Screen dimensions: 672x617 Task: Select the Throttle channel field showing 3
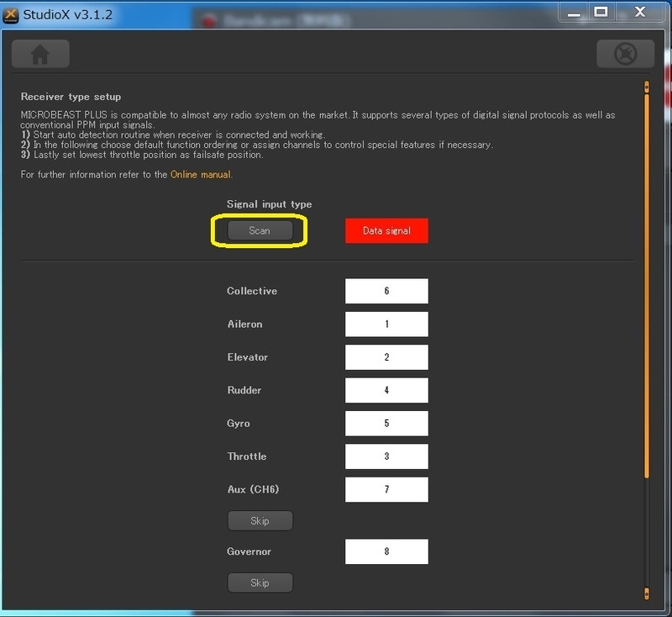(386, 456)
